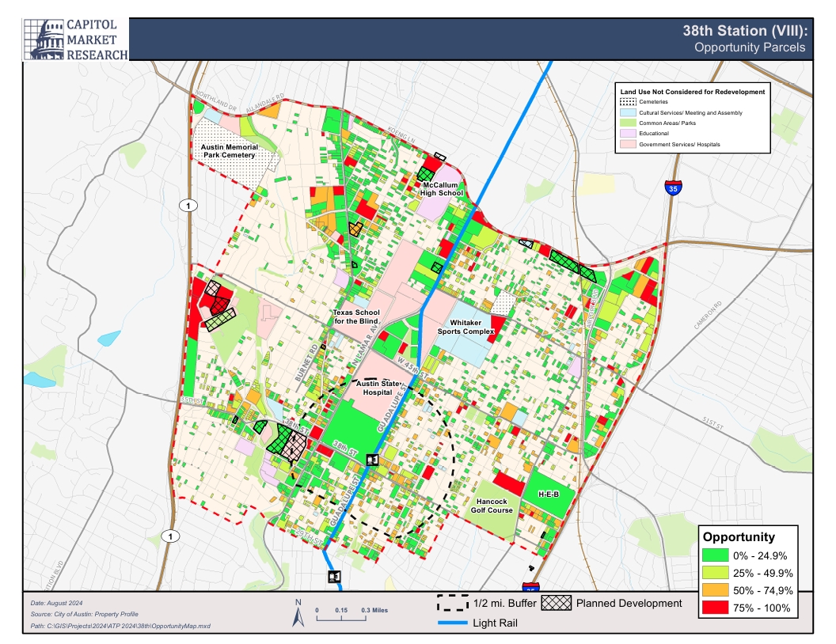Click the Capitol Market Research logo

point(77,40)
